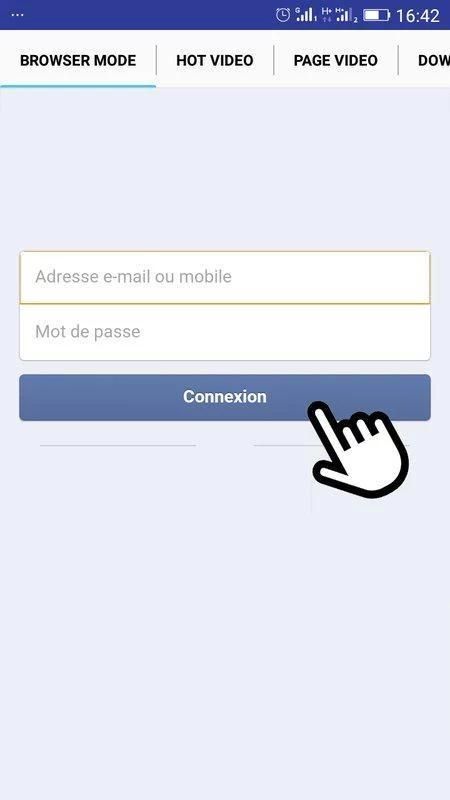Tap the 16:42 clock in status bar

point(417,16)
